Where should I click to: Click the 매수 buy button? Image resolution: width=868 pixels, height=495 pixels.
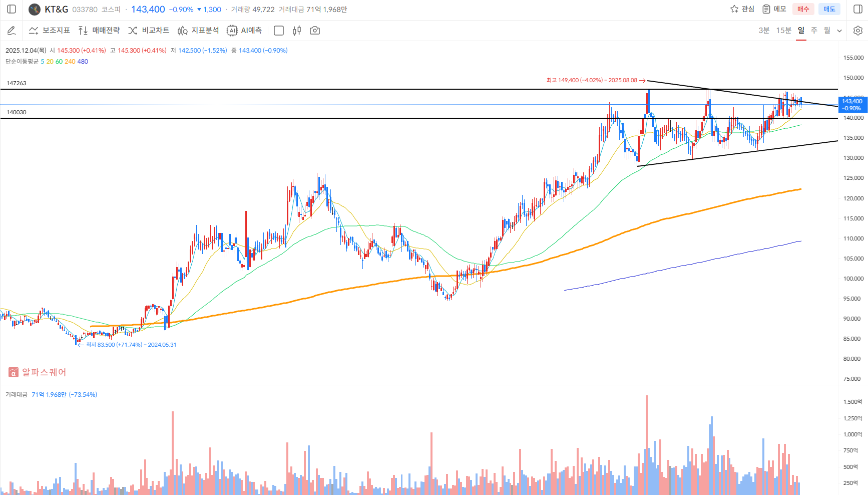pos(803,9)
